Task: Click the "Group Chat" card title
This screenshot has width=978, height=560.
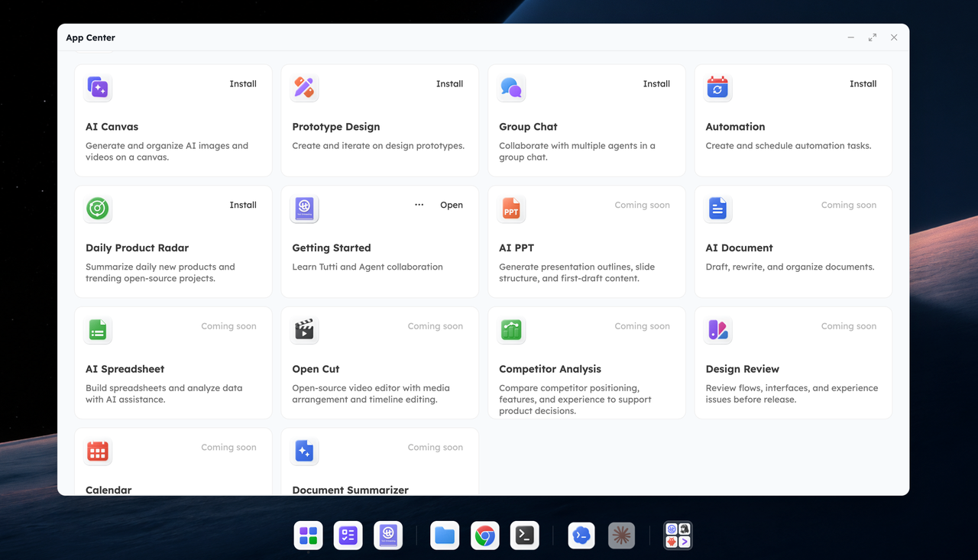Action: point(528,127)
